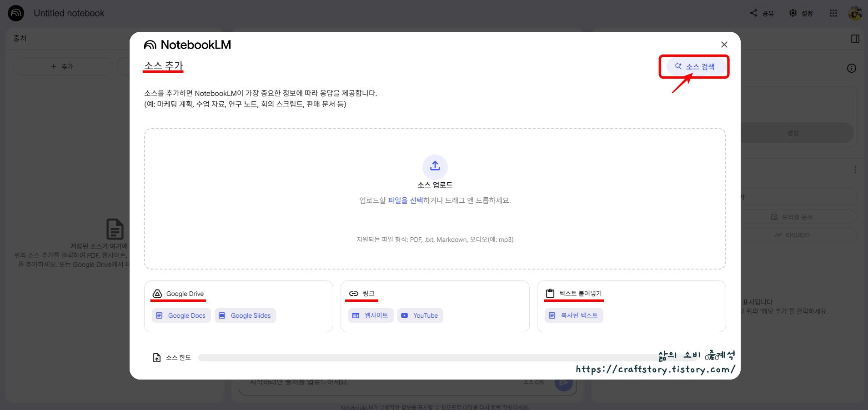Select 복사된 텍스트 chip
This screenshot has height=410, width=868.
(x=574, y=315)
